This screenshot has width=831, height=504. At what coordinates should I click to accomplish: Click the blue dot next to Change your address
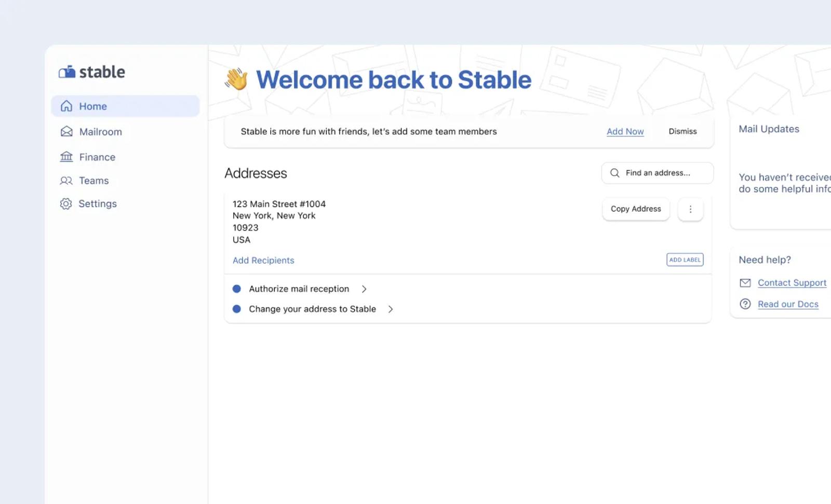coord(237,309)
